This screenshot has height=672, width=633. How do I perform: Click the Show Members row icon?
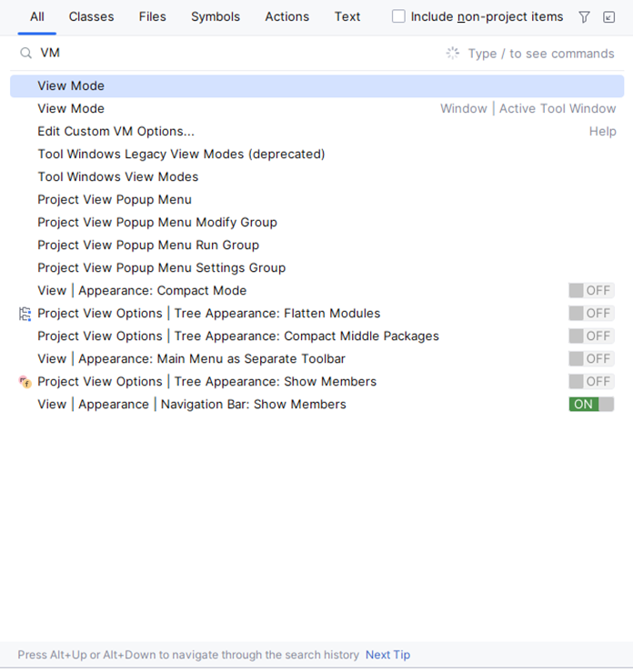(x=25, y=381)
